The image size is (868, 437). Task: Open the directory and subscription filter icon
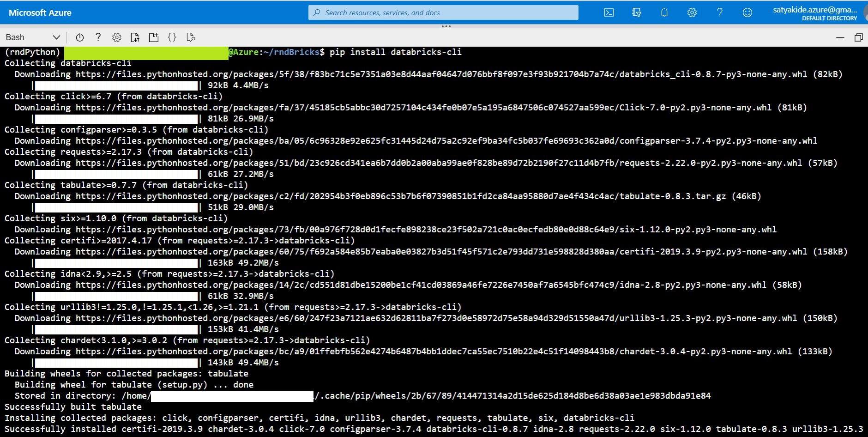pos(636,12)
